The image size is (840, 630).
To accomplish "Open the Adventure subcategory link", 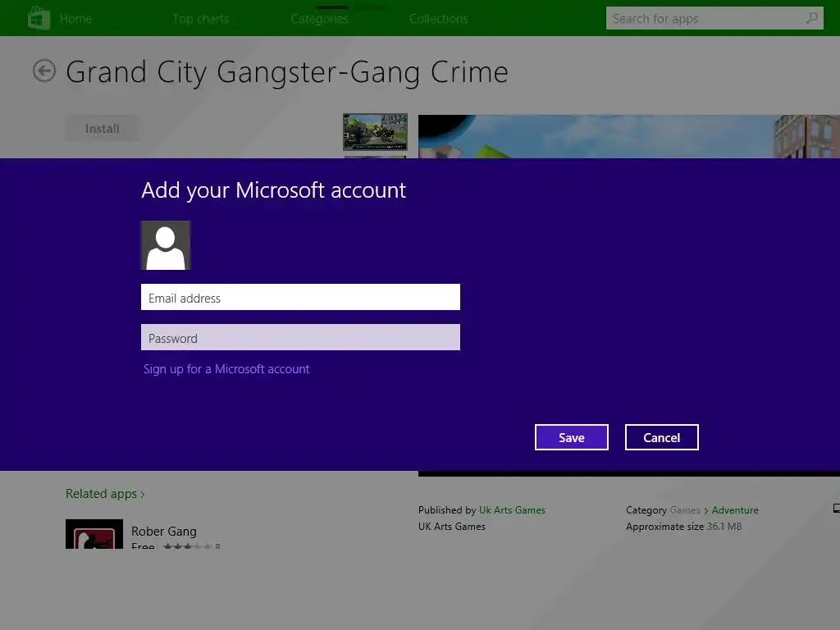I will click(x=735, y=510).
